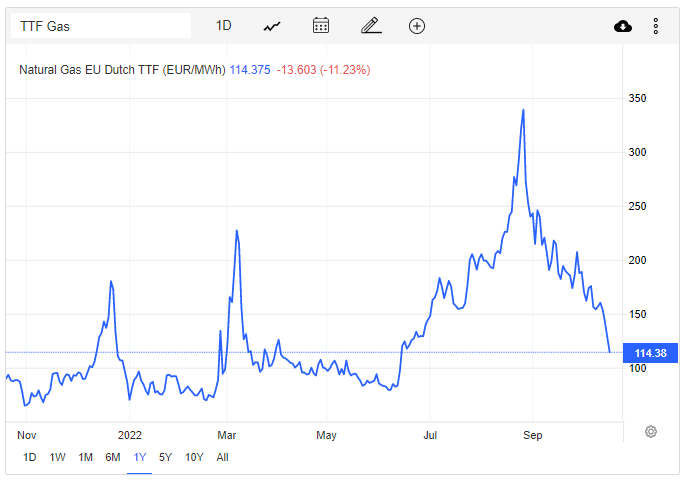Select the 1D range at the bottom
This screenshot has height=481, width=684.
[29, 457]
